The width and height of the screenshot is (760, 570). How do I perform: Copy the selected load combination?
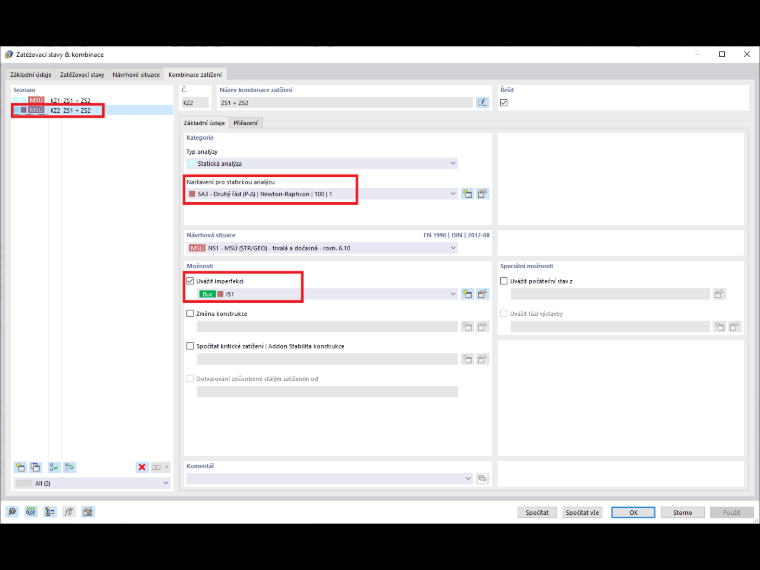35,467
